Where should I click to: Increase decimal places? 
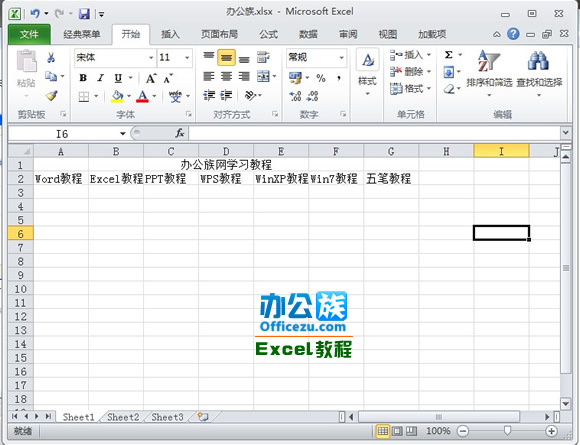(296, 97)
